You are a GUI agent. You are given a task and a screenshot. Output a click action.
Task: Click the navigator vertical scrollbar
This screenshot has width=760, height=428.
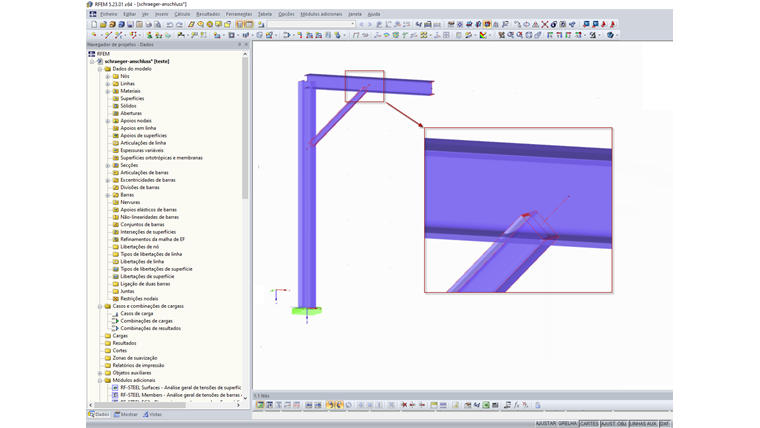click(245, 128)
